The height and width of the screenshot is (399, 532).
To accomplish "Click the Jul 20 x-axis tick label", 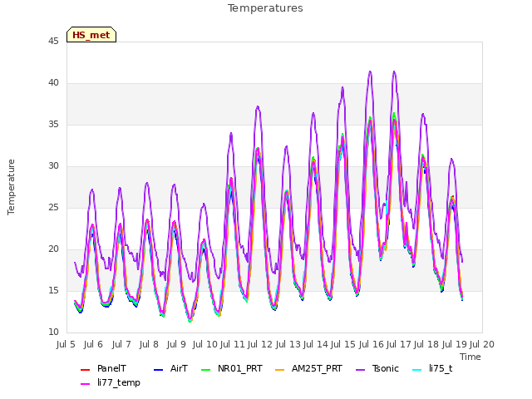I will [x=482, y=344].
